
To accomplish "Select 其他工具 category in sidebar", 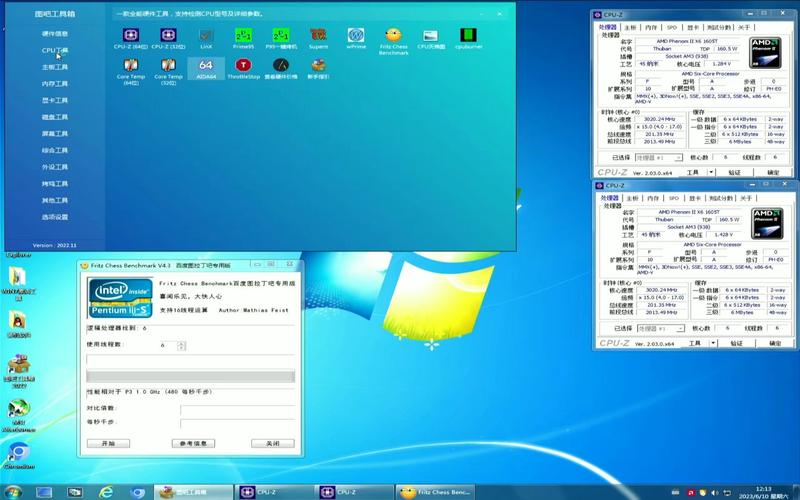I will [x=55, y=201].
